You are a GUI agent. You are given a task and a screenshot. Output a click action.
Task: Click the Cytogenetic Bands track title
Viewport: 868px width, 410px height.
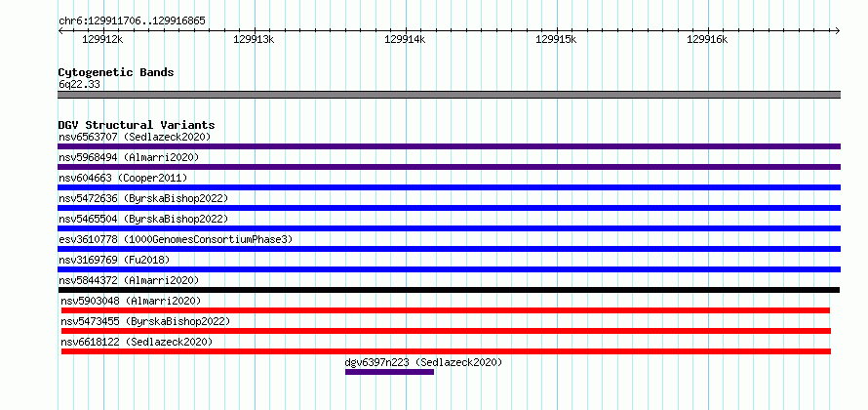[116, 72]
